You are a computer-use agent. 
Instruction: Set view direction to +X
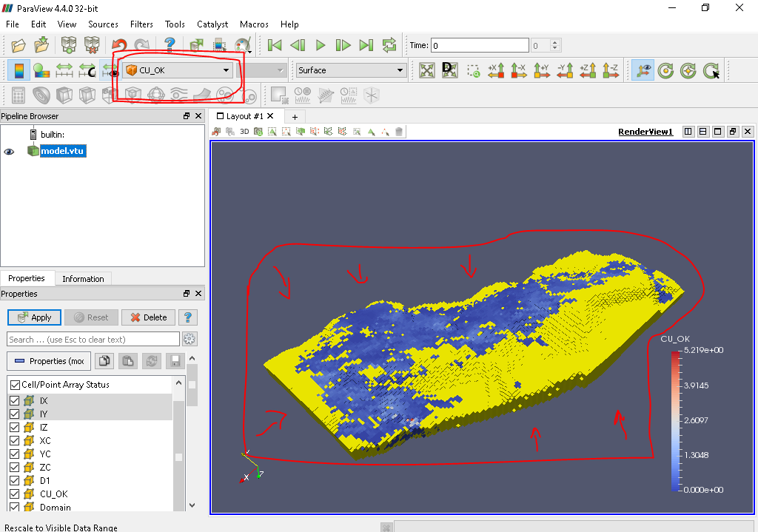[497, 70]
